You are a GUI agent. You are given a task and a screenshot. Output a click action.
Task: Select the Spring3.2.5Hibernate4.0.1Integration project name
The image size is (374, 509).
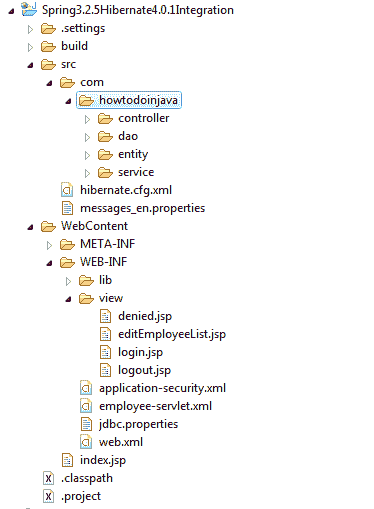(138, 10)
